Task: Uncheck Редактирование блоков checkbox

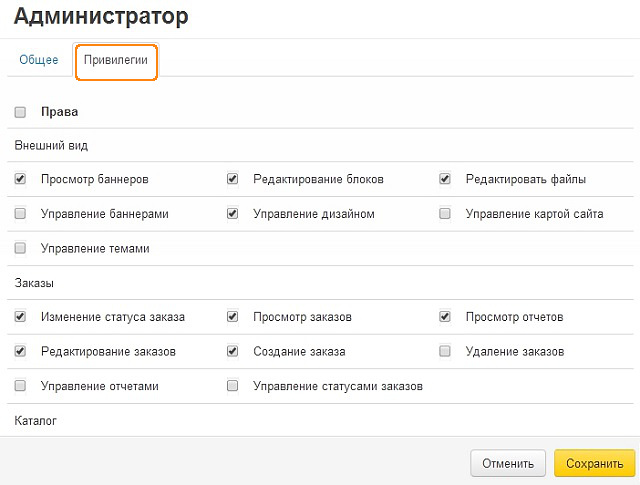Action: [x=233, y=179]
